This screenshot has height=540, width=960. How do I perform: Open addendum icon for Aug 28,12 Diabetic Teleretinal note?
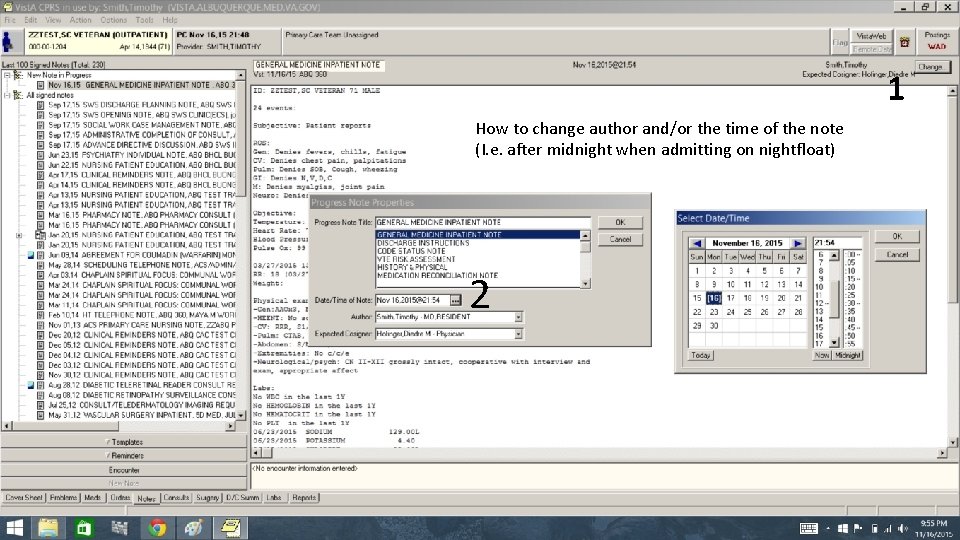[x=31, y=385]
